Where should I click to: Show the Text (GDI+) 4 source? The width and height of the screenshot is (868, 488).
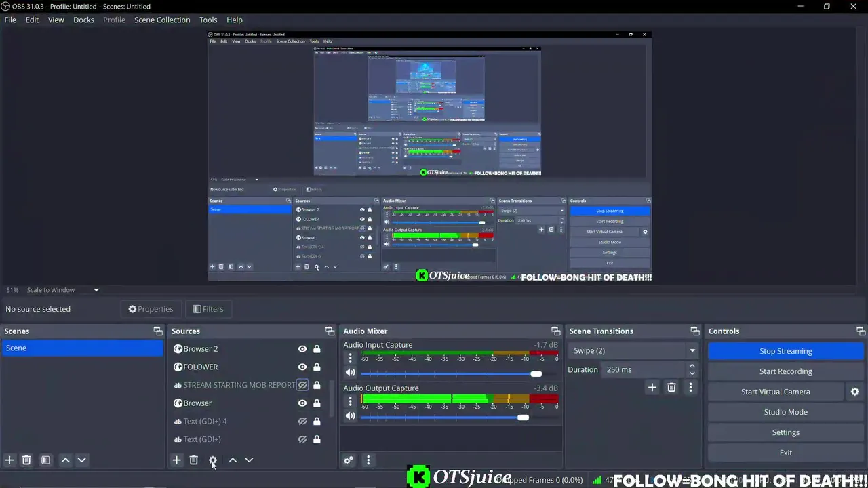coord(302,421)
